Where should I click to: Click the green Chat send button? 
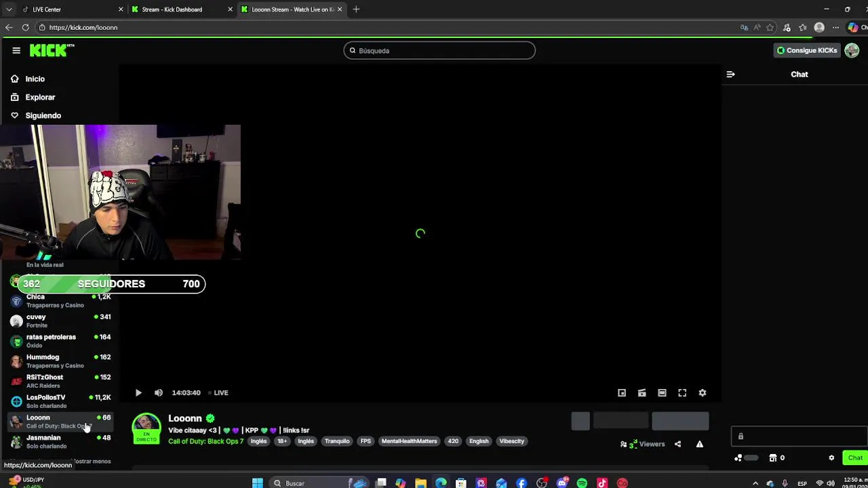coord(855,458)
